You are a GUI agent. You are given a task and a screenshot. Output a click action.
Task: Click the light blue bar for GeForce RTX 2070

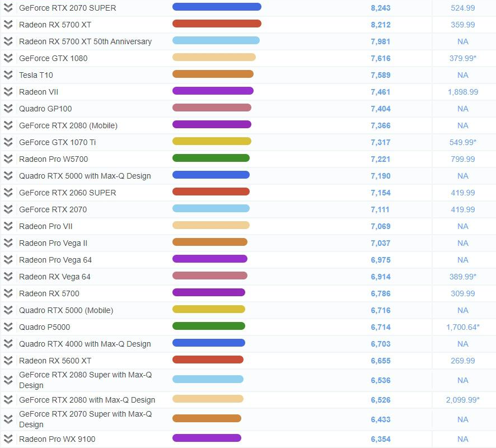point(211,208)
